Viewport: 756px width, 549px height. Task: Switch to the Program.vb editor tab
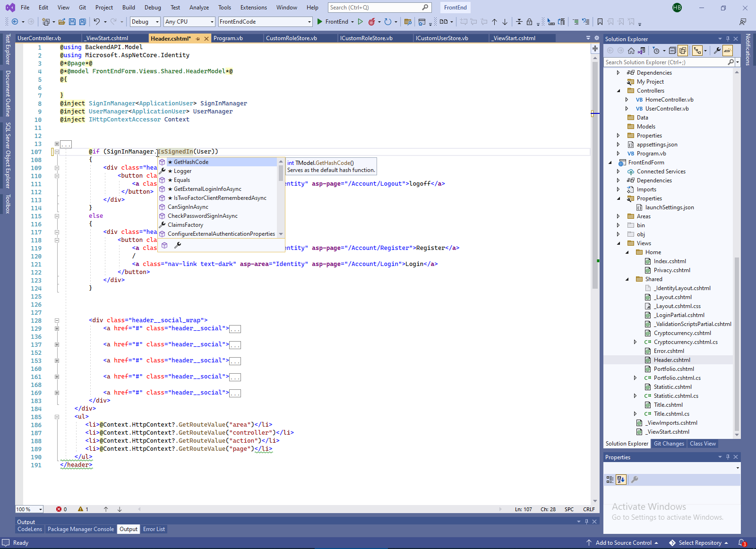tap(228, 38)
